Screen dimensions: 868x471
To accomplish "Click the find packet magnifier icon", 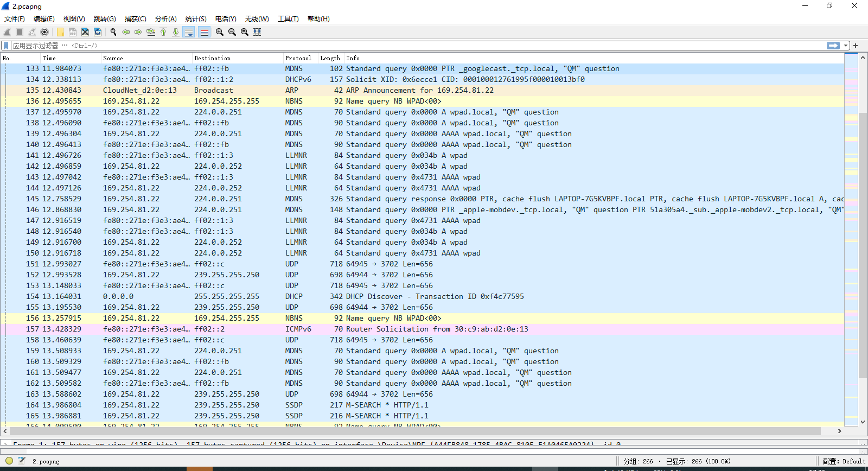I will pos(113,32).
